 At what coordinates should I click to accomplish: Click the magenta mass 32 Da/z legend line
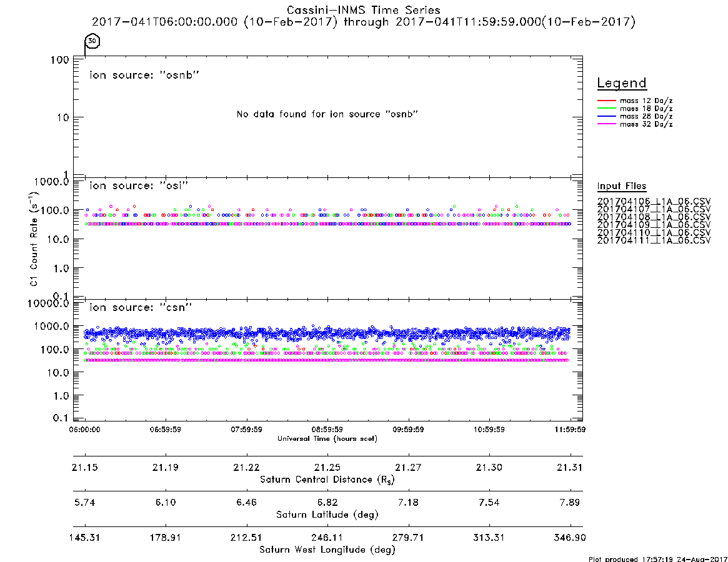coord(606,124)
